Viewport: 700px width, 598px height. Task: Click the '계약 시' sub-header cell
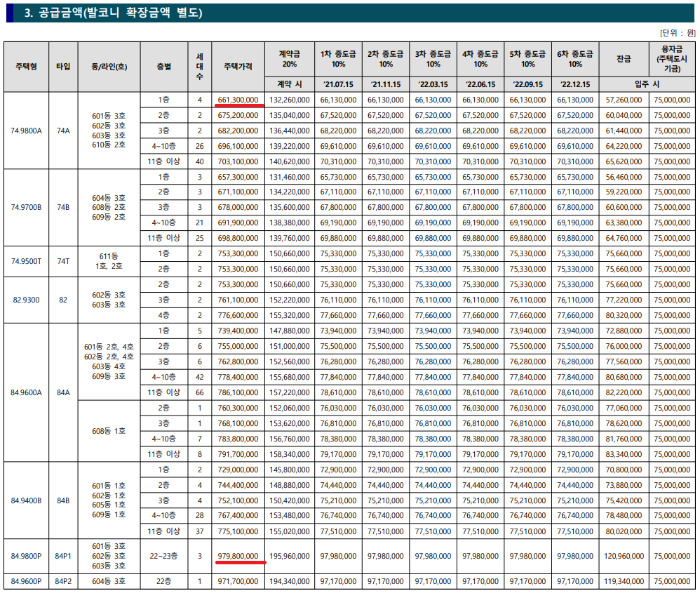289,84
